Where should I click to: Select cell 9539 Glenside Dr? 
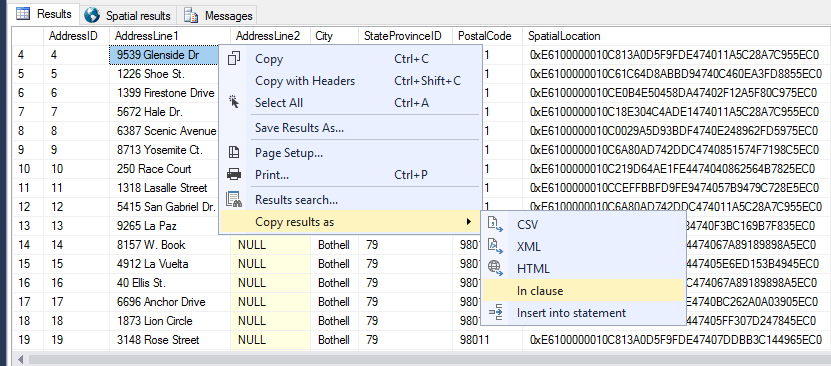point(164,55)
